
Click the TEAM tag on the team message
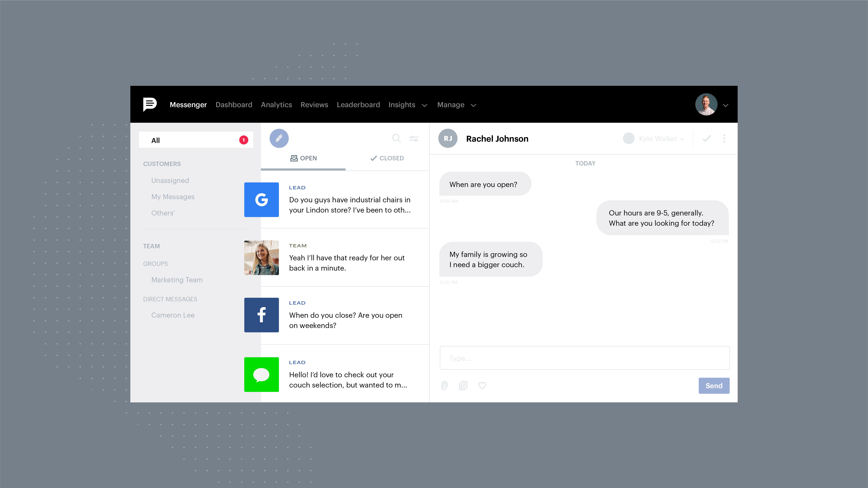point(298,246)
